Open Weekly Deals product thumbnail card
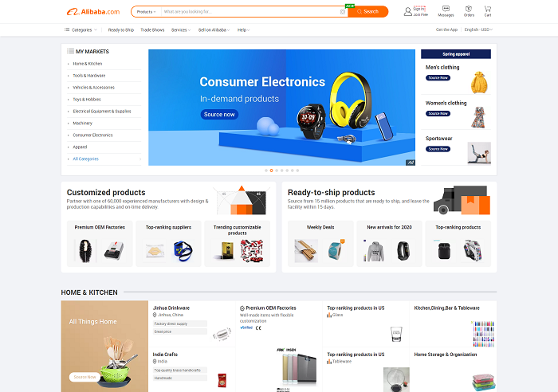This screenshot has width=558, height=392. point(320,244)
